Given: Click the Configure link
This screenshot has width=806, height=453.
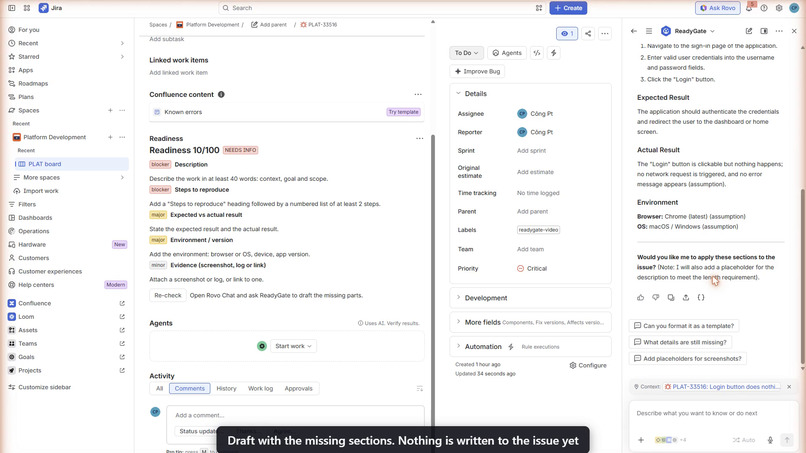Looking at the screenshot, I should point(588,365).
